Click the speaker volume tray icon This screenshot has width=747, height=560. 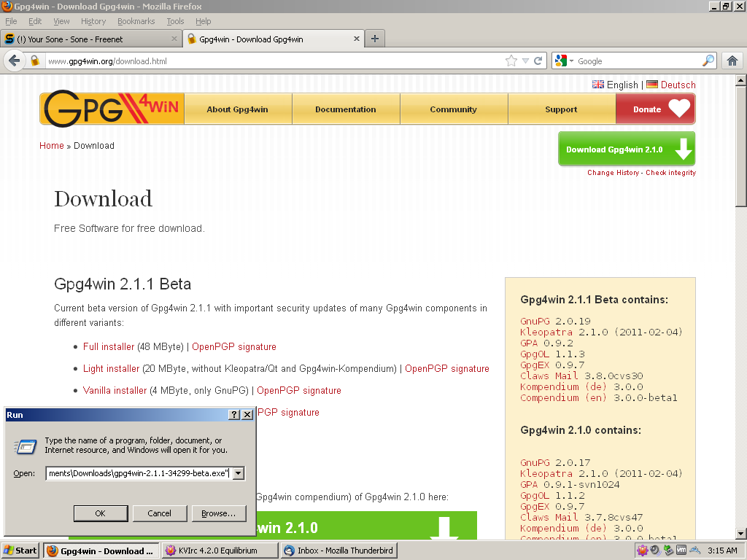(656, 551)
